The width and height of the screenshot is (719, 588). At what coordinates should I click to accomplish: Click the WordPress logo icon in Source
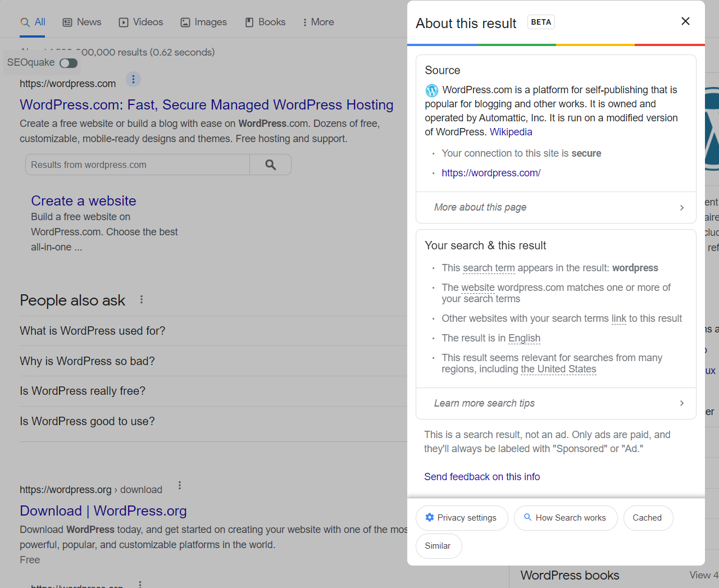431,90
